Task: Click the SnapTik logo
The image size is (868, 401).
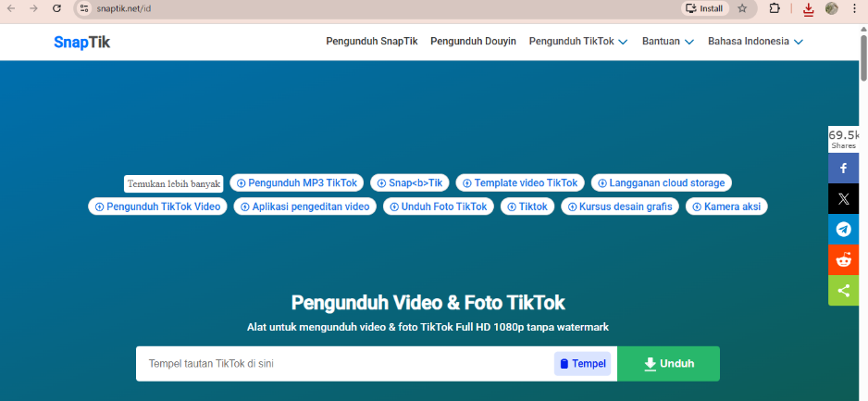Action: [x=81, y=42]
